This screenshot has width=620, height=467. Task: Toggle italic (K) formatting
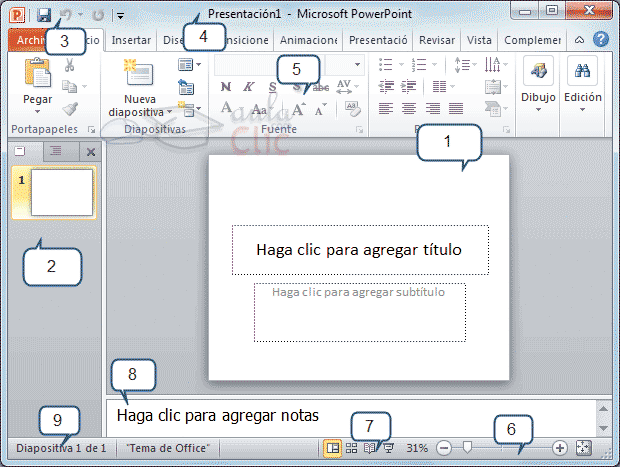[249, 87]
